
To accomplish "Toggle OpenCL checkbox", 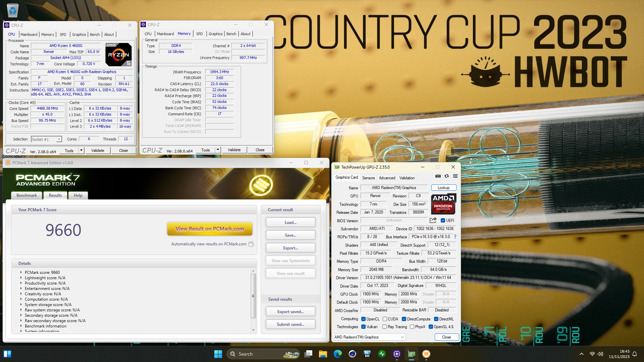I will [363, 319].
